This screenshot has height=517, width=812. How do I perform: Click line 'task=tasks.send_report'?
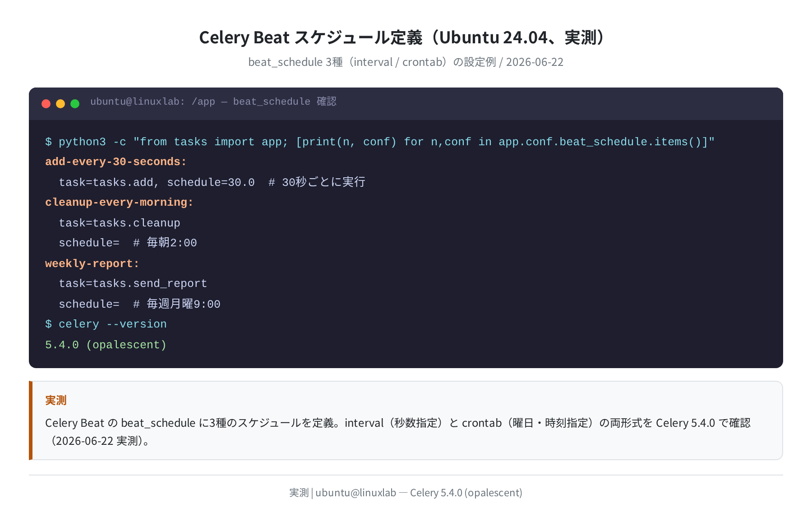click(x=133, y=283)
